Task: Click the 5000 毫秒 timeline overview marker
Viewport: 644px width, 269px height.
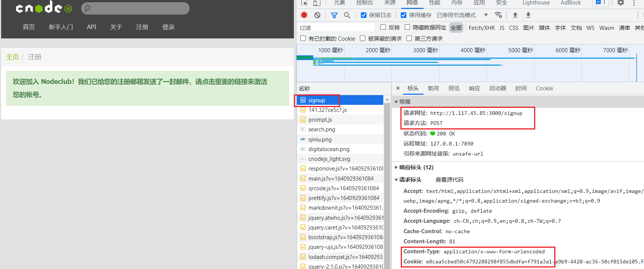Action: (x=520, y=50)
